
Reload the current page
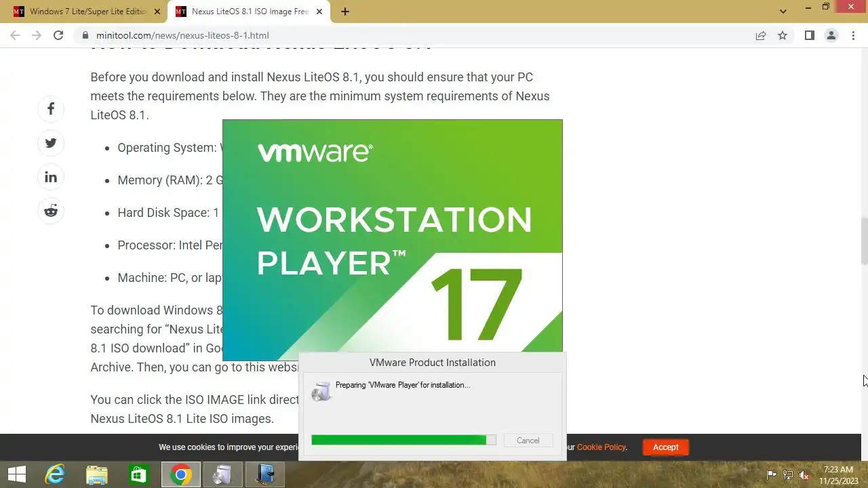(58, 35)
